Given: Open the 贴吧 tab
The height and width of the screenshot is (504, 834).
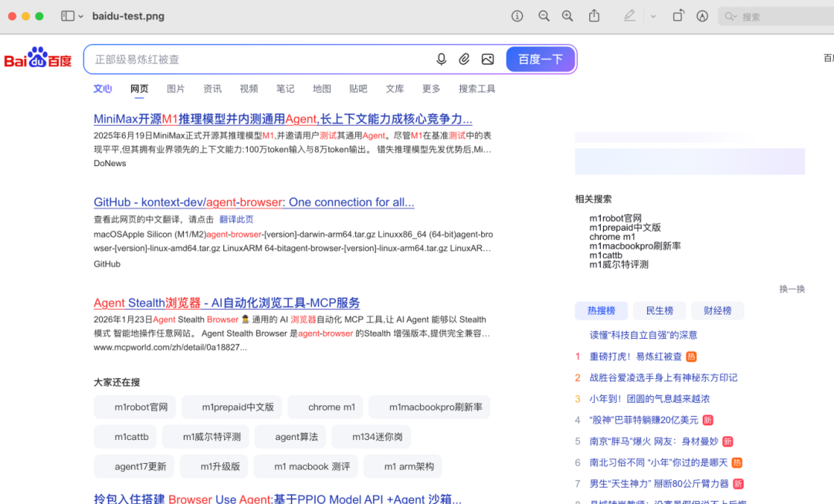Looking at the screenshot, I should point(358,89).
